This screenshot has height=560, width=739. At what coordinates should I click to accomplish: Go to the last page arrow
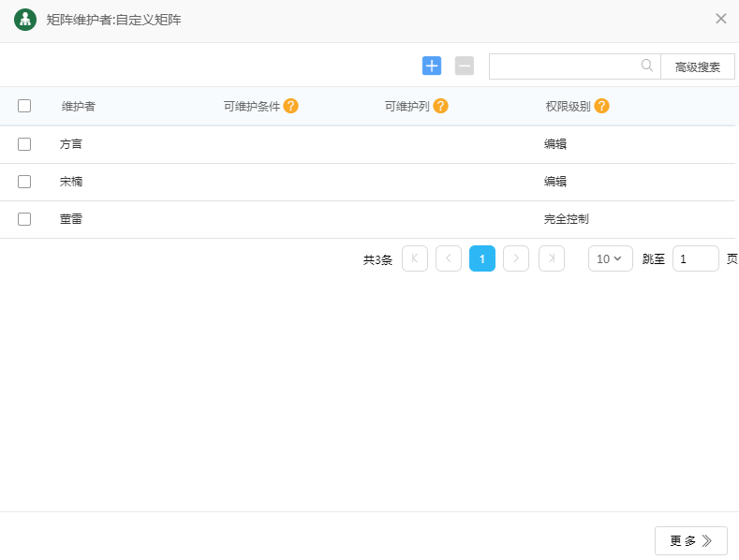click(x=552, y=258)
